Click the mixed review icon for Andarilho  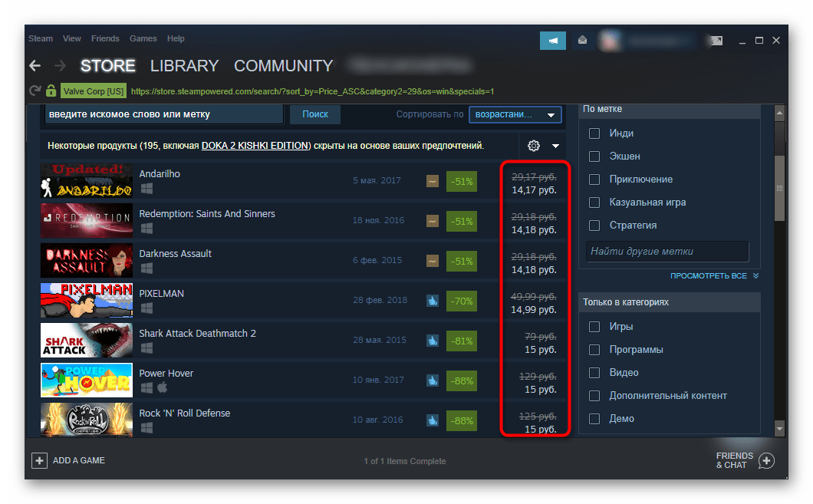pyautogui.click(x=433, y=182)
